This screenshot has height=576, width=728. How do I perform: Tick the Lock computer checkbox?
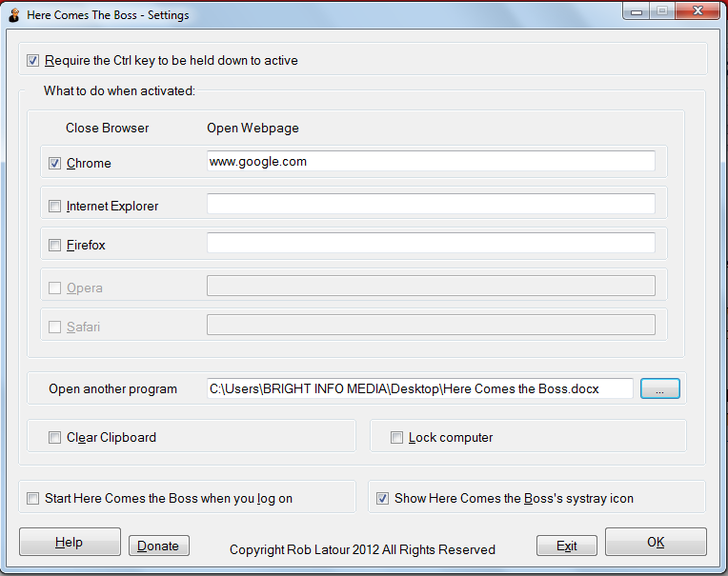[396, 437]
